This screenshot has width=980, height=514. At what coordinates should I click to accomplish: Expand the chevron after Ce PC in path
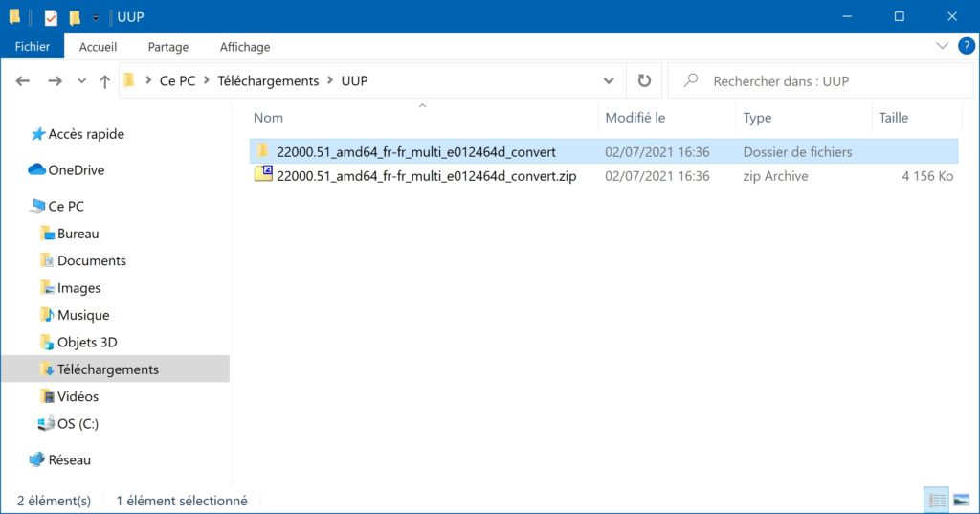[207, 80]
